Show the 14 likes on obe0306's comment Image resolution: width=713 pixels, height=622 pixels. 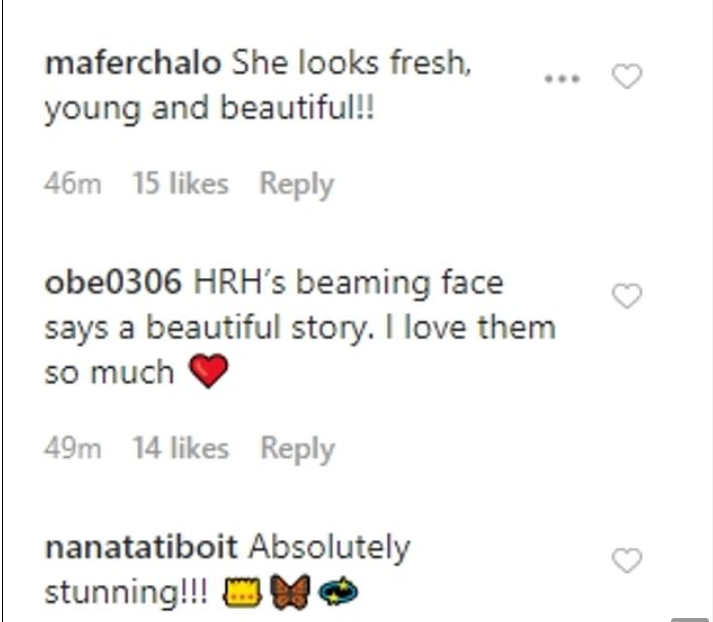click(180, 449)
